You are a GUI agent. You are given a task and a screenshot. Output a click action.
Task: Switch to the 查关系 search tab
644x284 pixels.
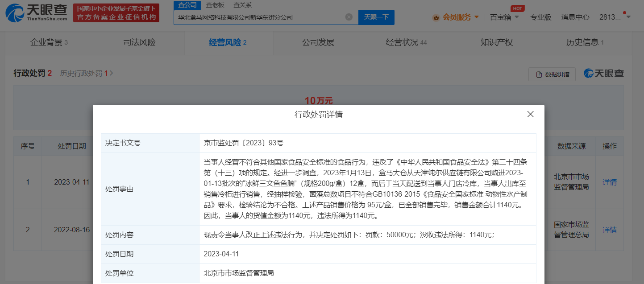point(242,5)
